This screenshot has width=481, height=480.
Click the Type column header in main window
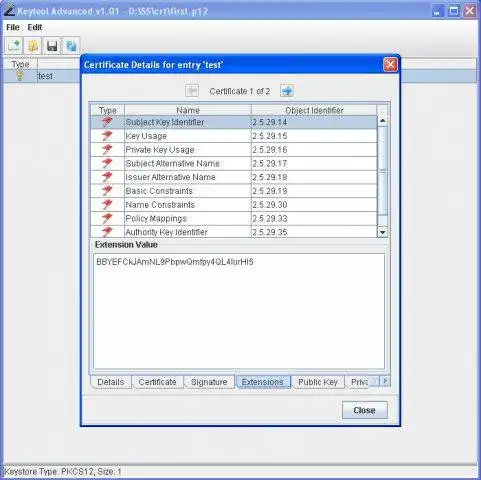(x=20, y=64)
